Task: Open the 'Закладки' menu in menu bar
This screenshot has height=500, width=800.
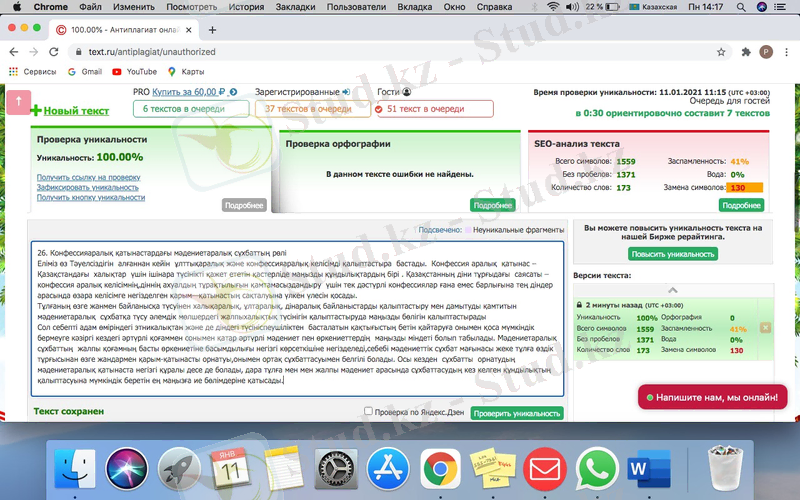Action: [x=294, y=7]
